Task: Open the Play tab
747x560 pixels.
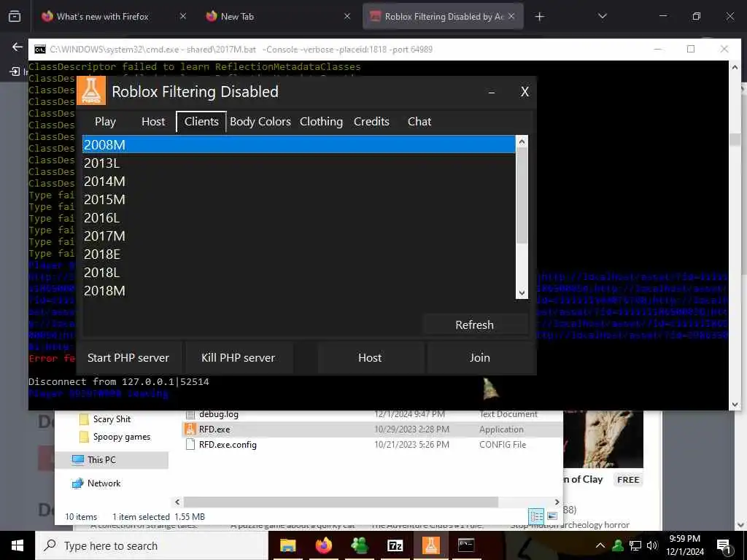Action: 105,122
